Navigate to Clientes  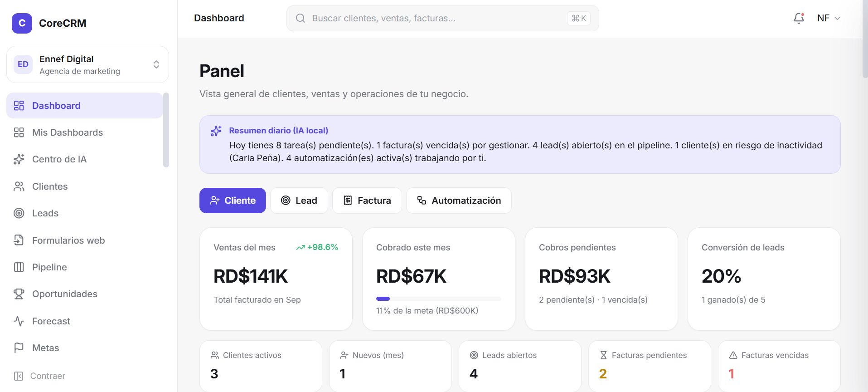(84, 186)
